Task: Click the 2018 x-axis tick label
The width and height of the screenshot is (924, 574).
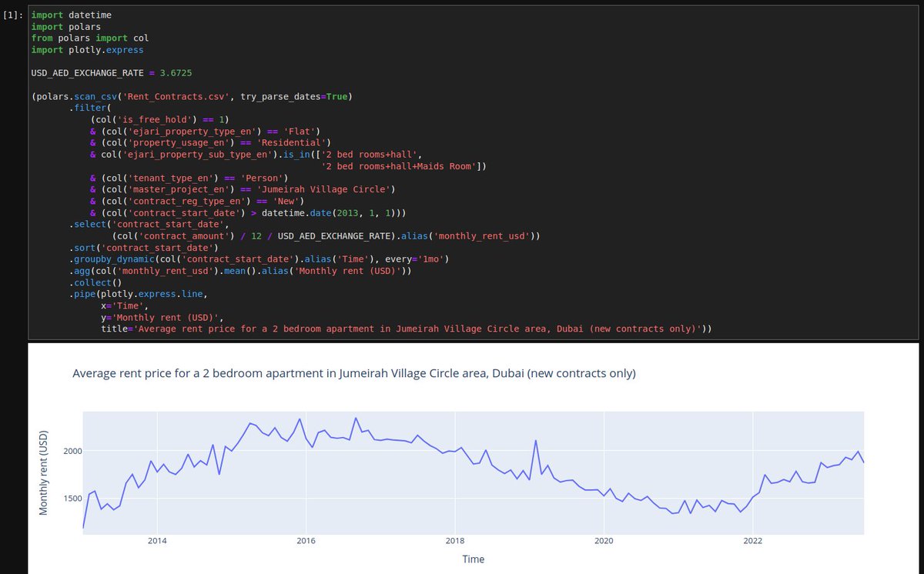Action: [x=454, y=541]
